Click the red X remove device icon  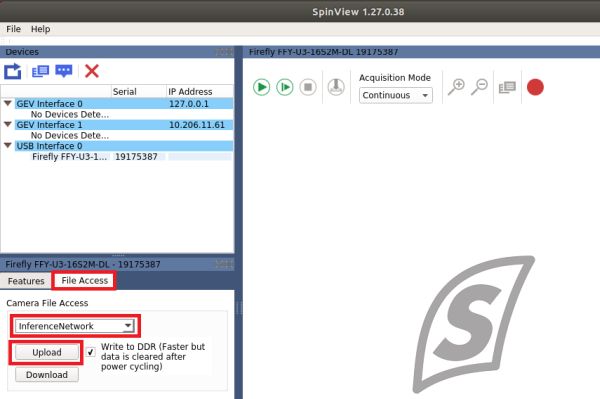(92, 71)
